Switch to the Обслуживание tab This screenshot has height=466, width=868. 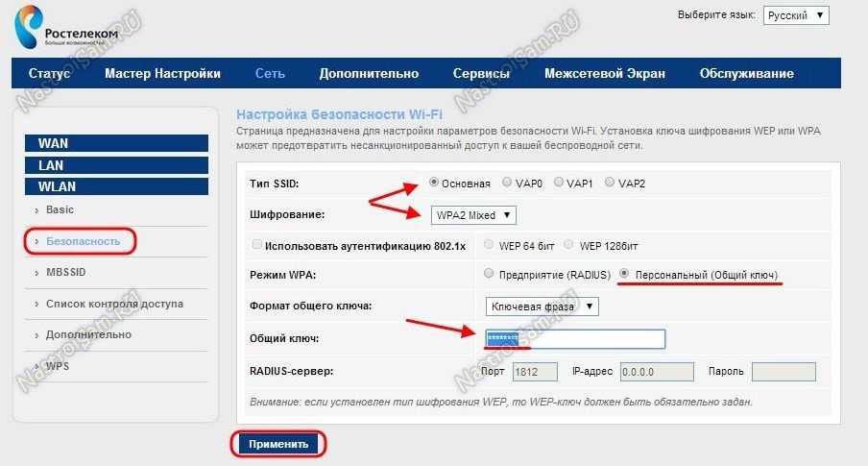(x=746, y=74)
